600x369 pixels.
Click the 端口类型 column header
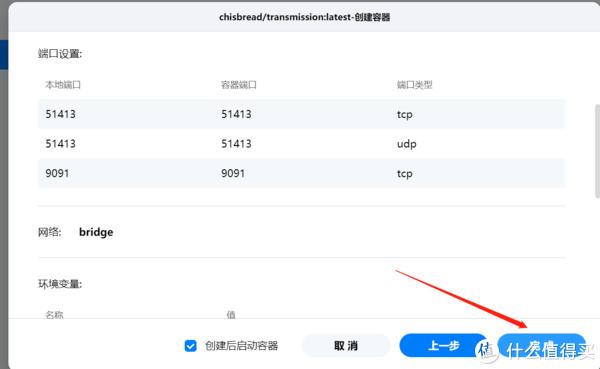[414, 85]
